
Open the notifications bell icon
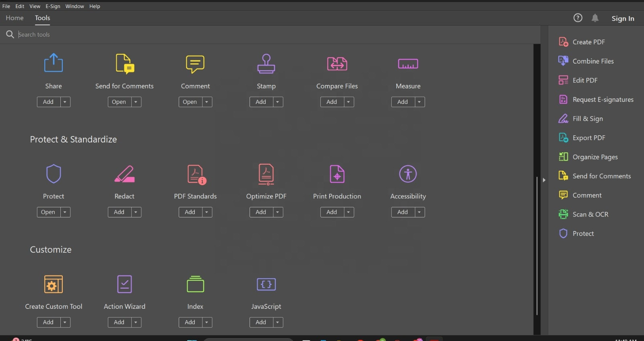coord(595,18)
